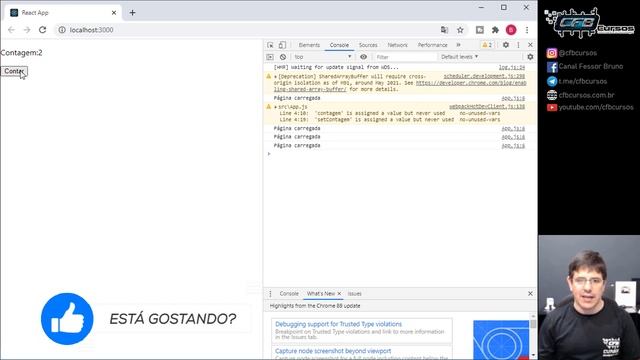This screenshot has height=360, width=640.
Task: Expand the Deprecation warning message
Action: [x=276, y=77]
